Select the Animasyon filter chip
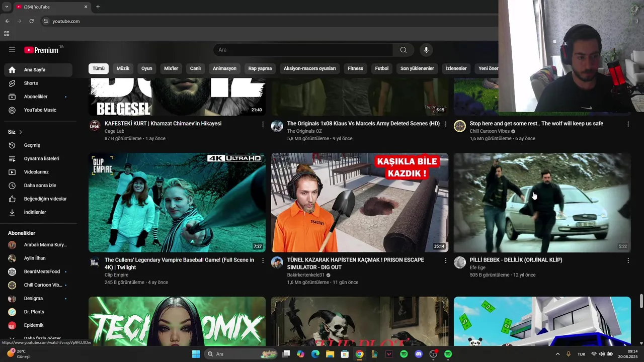 pyautogui.click(x=224, y=68)
